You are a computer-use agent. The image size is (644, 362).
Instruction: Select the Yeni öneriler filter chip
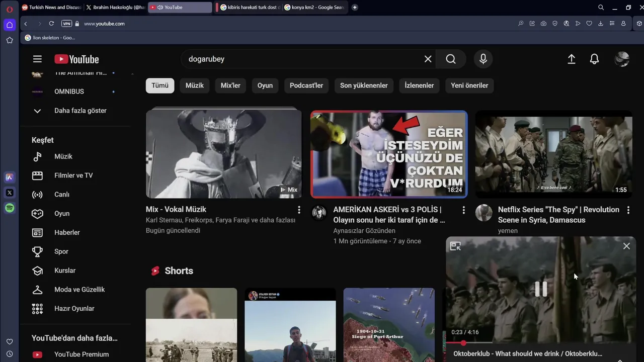469,85
